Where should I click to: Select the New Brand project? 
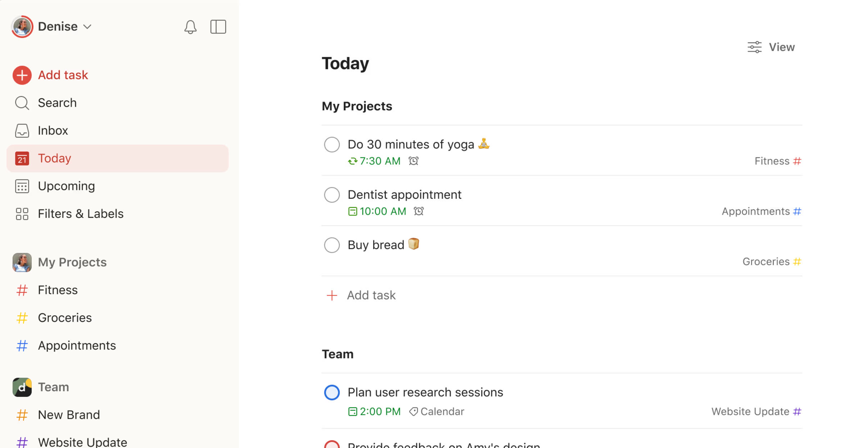pos(69,414)
